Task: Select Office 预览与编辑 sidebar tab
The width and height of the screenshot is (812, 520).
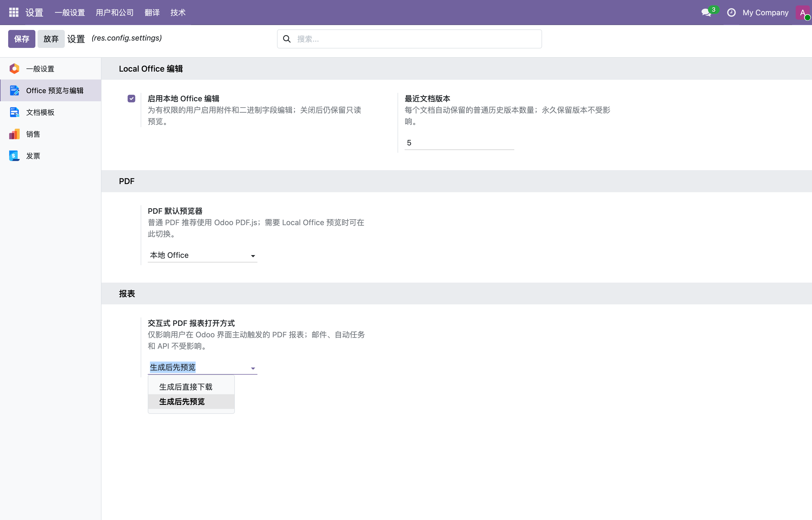Action: [51, 90]
